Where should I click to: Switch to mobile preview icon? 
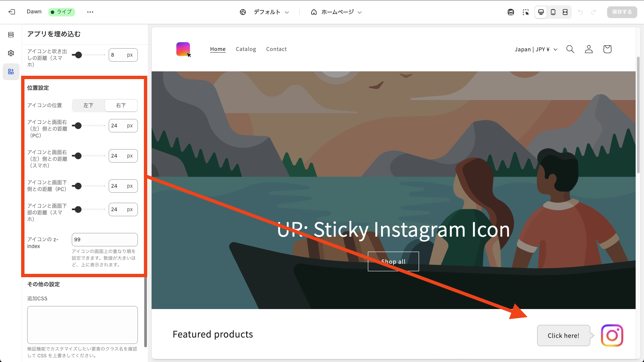pos(553,12)
